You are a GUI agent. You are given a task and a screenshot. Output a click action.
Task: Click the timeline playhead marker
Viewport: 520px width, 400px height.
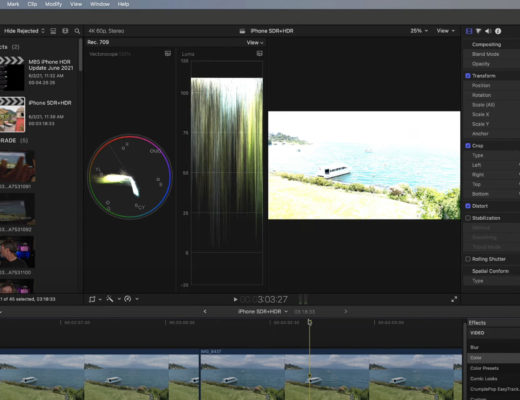tap(309, 322)
